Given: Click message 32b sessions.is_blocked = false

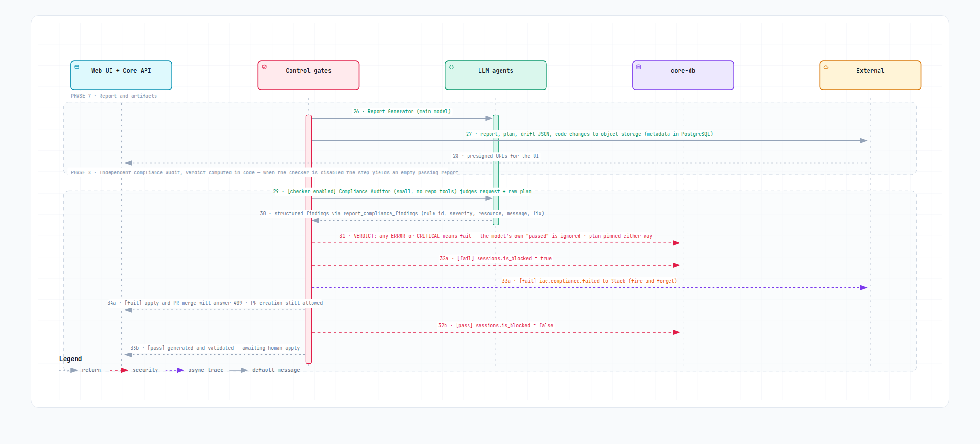Looking at the screenshot, I should [496, 326].
